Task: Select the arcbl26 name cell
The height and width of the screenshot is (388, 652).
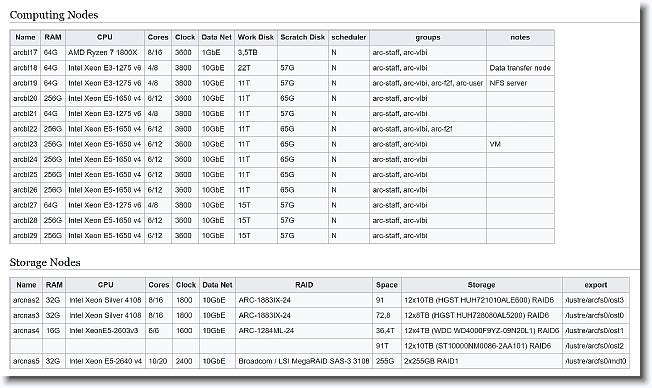Action: (x=25, y=190)
